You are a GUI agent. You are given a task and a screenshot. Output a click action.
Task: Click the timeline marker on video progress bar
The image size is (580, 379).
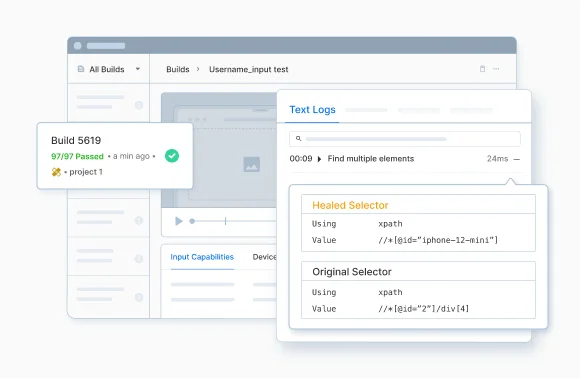point(225,221)
